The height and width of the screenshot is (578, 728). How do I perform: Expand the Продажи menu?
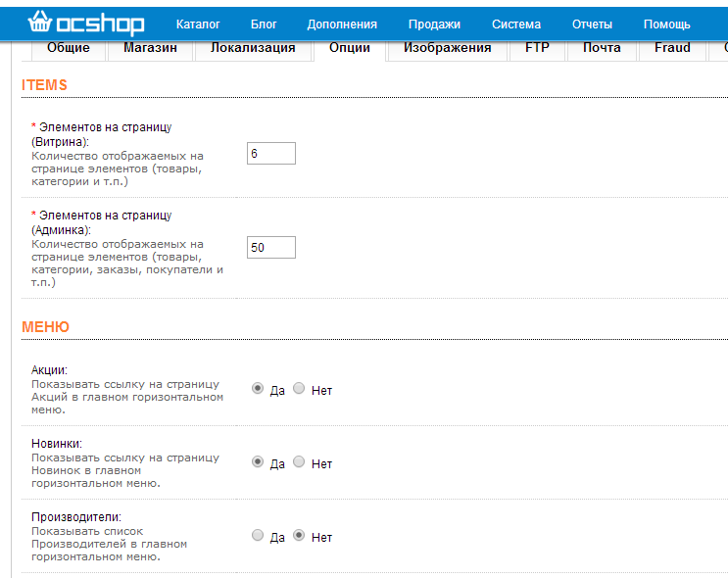click(x=434, y=24)
